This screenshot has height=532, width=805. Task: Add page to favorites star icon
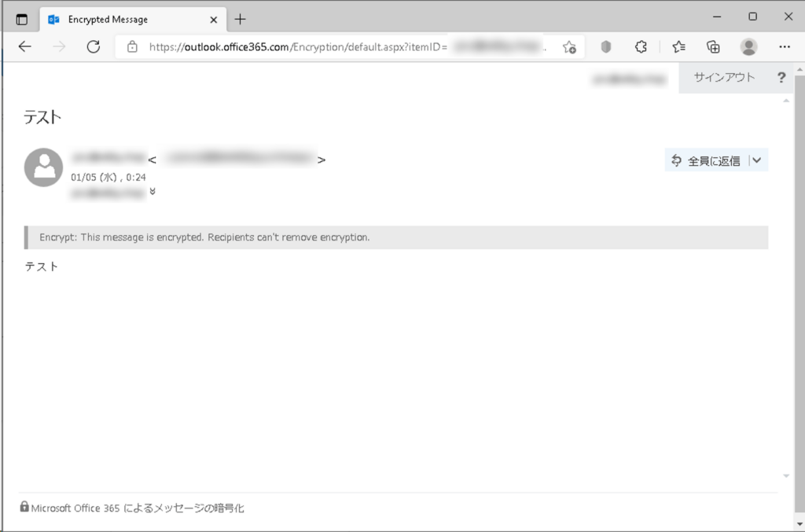[569, 47]
